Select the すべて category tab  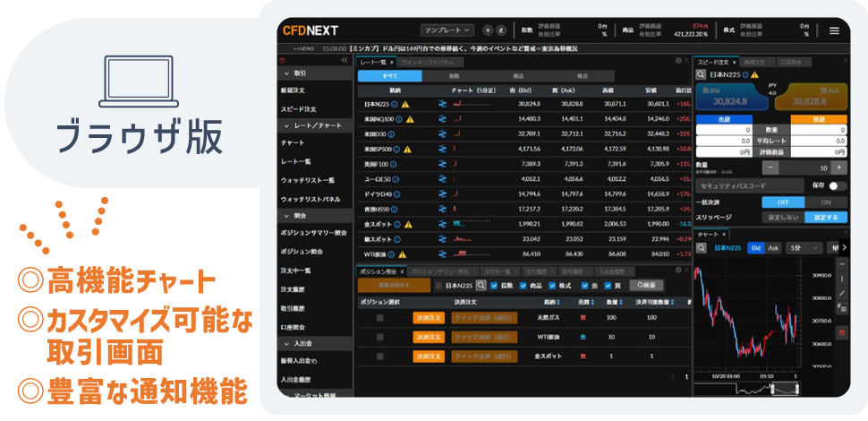coord(389,76)
